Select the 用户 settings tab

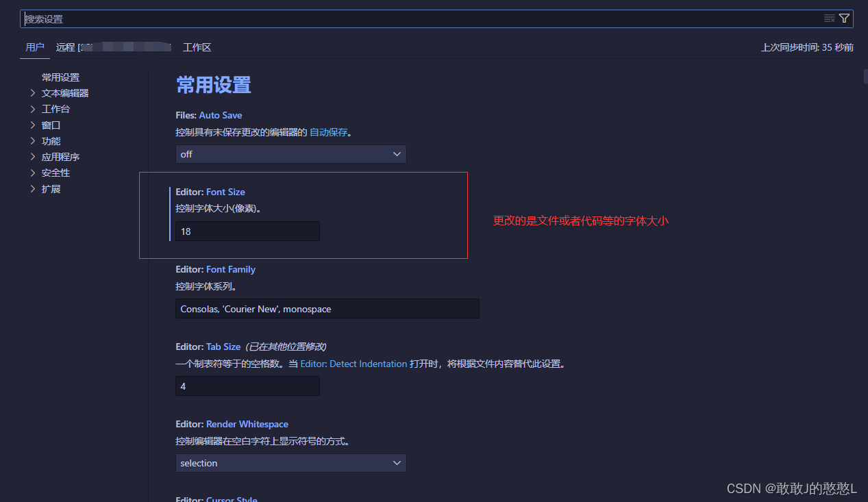click(35, 47)
